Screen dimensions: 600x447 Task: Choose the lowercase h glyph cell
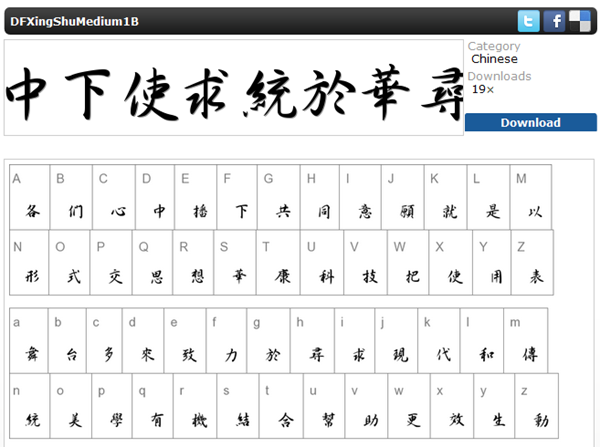(x=313, y=341)
